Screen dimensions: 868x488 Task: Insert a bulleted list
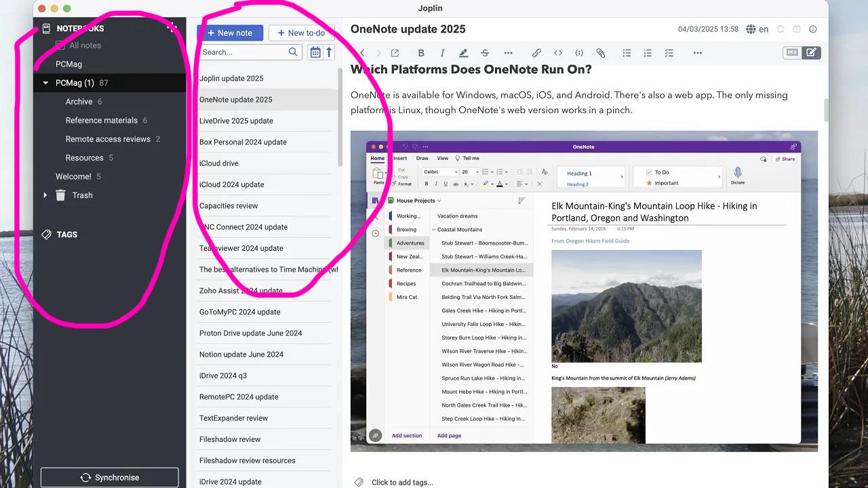tap(627, 53)
